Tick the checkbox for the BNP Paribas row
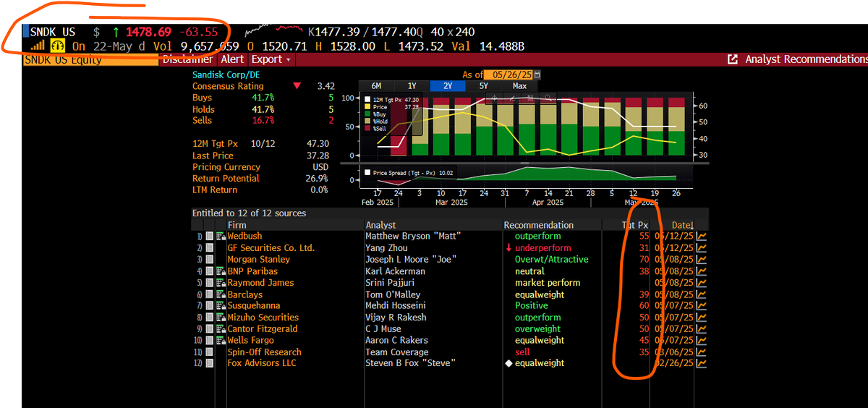Viewport: 868px width, 408px height. pos(210,271)
